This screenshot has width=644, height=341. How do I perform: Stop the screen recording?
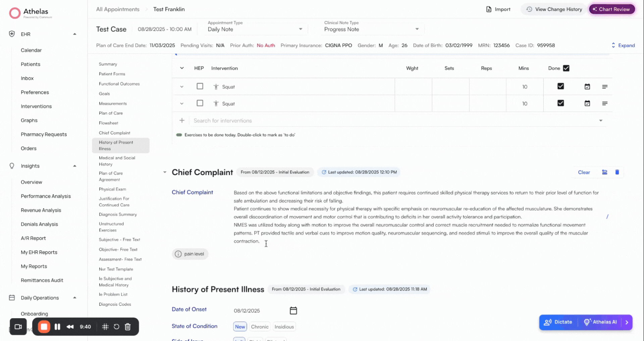tap(44, 327)
